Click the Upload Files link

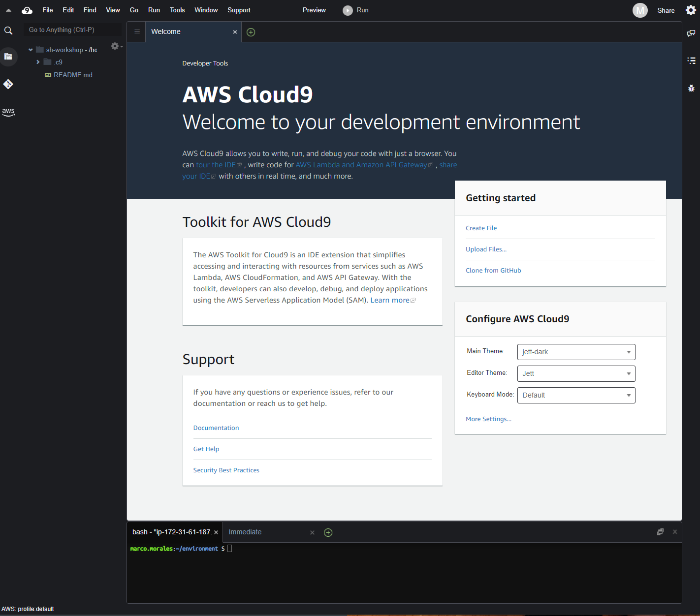coord(486,249)
